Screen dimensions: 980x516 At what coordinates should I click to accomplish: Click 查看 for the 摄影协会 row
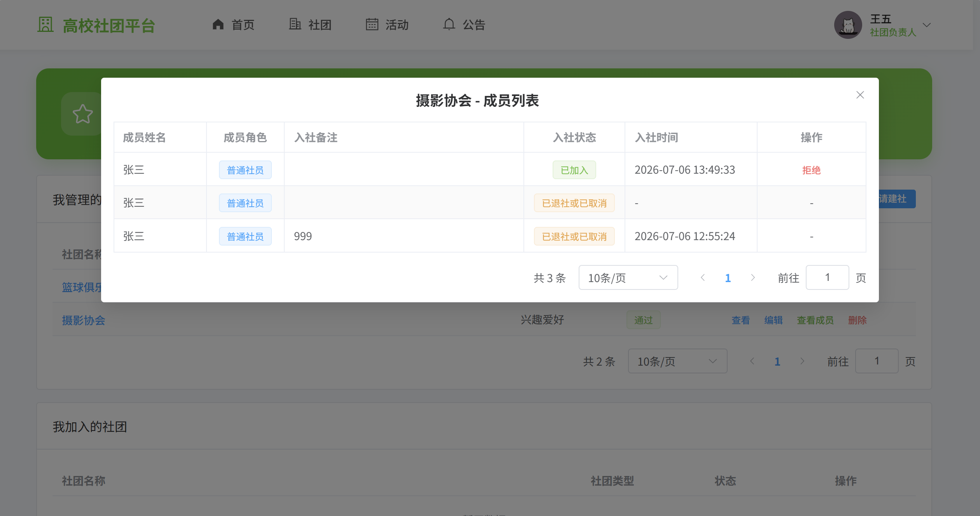[740, 320]
